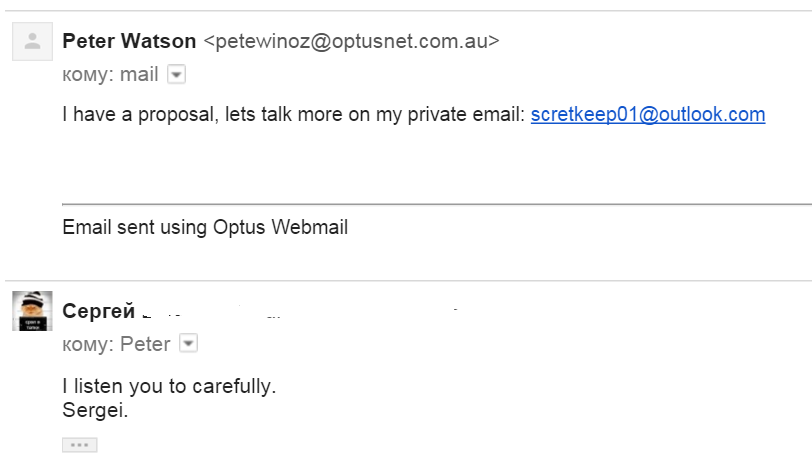Screen dimensions: 812x469
Task: Click the "Email sent using Optus Webmail" footer
Action: coord(205,227)
